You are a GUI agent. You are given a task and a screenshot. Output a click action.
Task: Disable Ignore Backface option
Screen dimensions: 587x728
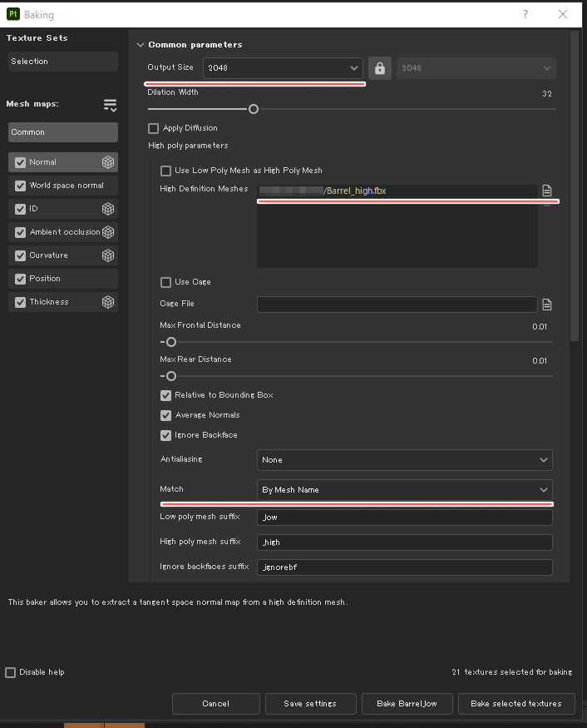pos(165,435)
